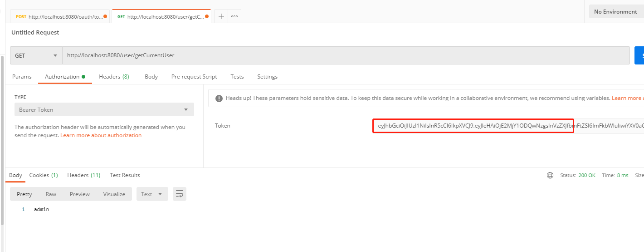Click the left sidebar vertical scrollbar
The image size is (644, 252).
(x=2, y=141)
